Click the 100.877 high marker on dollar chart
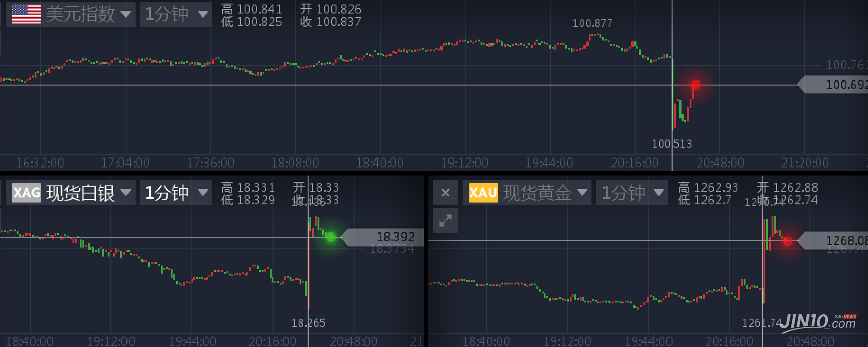 point(592,23)
